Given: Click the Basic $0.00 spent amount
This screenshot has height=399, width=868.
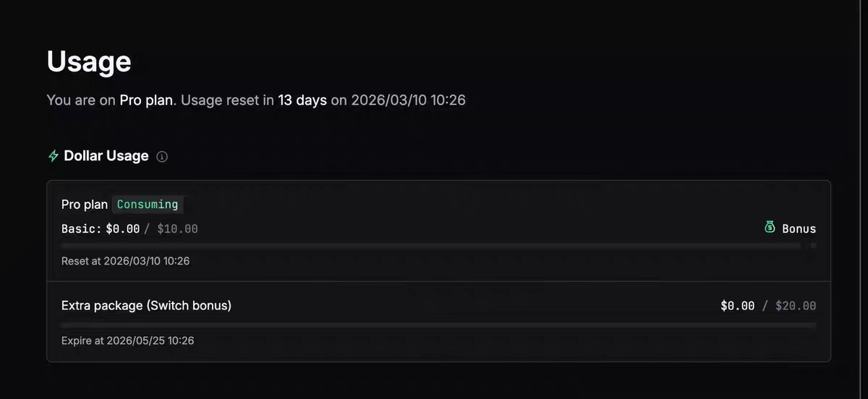Looking at the screenshot, I should pos(122,228).
